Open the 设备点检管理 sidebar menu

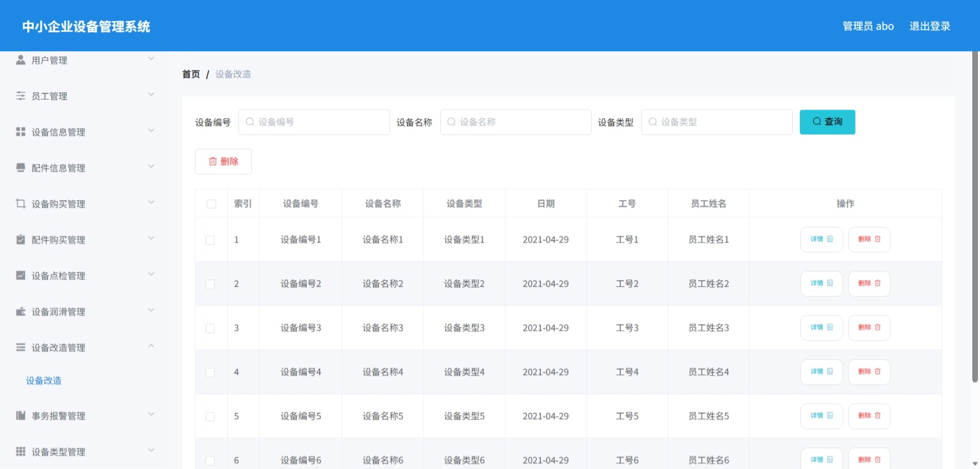[x=83, y=276]
